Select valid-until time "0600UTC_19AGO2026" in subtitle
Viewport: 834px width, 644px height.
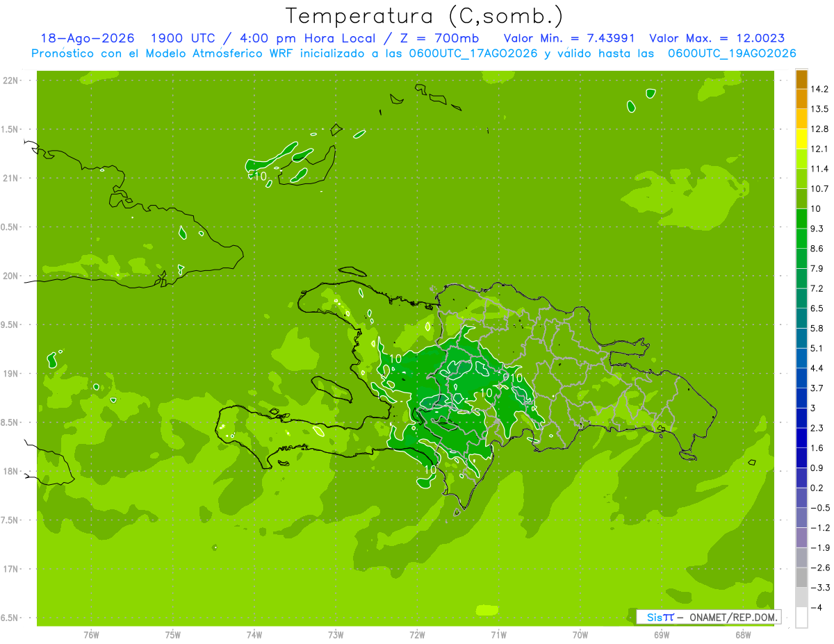point(732,53)
